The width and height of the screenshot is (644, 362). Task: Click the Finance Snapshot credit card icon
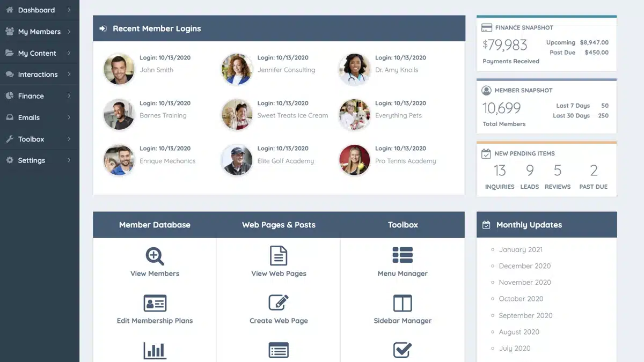click(487, 28)
